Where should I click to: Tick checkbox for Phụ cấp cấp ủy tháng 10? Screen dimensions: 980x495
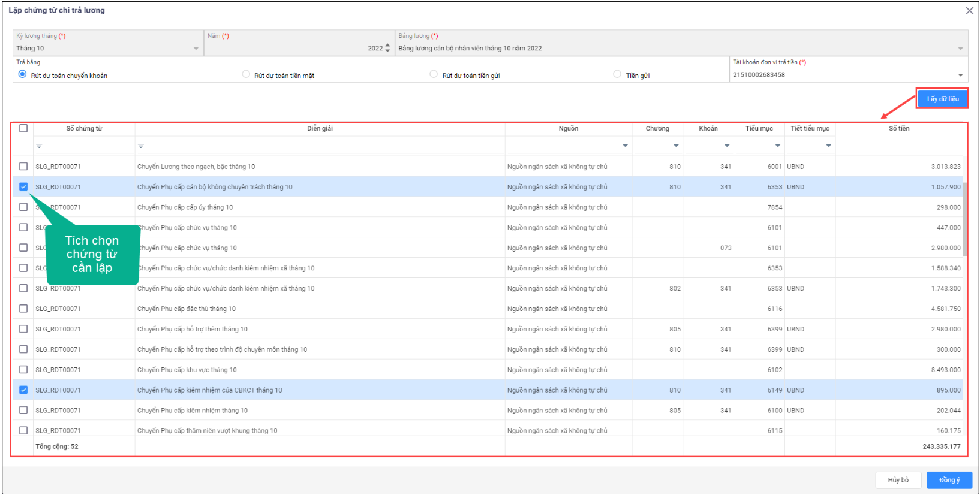(x=23, y=207)
